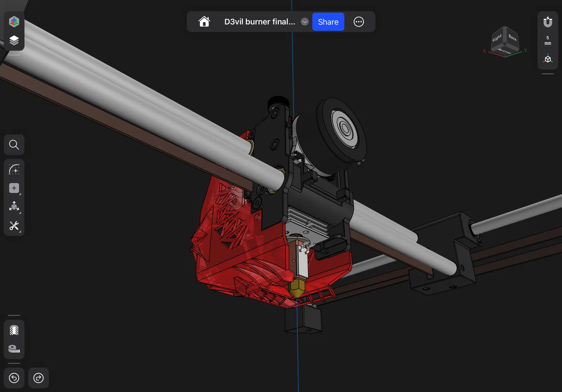
Task: Select the Bottom face of orientation cube
Action: (504, 51)
